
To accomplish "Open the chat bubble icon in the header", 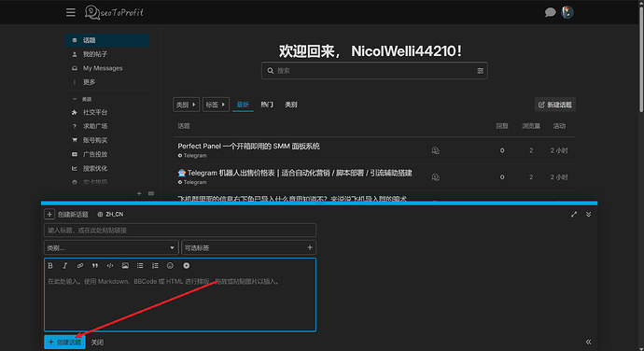I will (550, 12).
